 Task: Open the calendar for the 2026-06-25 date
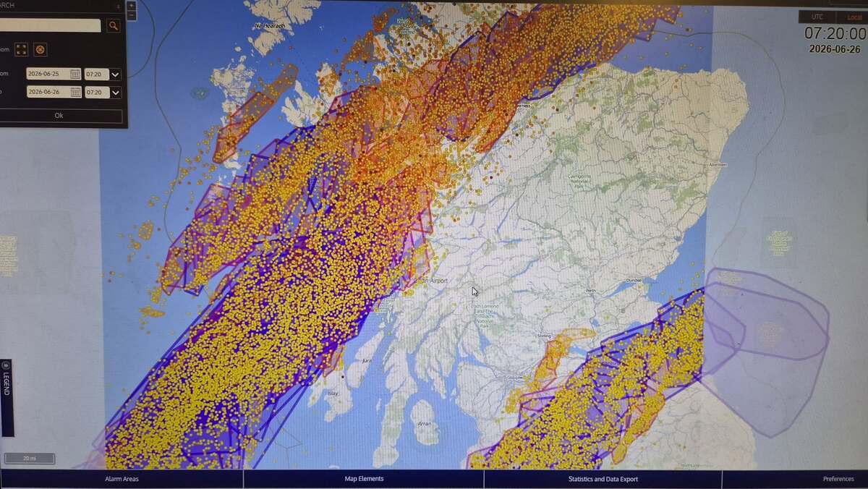[x=75, y=74]
